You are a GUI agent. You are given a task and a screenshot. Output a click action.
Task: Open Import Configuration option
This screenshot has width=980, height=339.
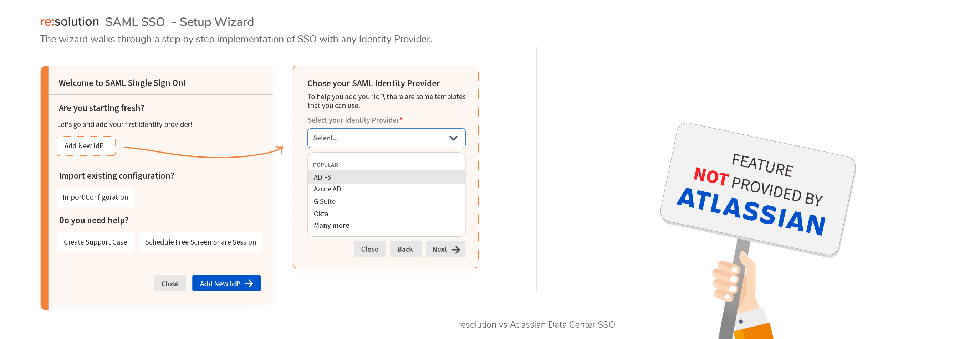click(96, 197)
